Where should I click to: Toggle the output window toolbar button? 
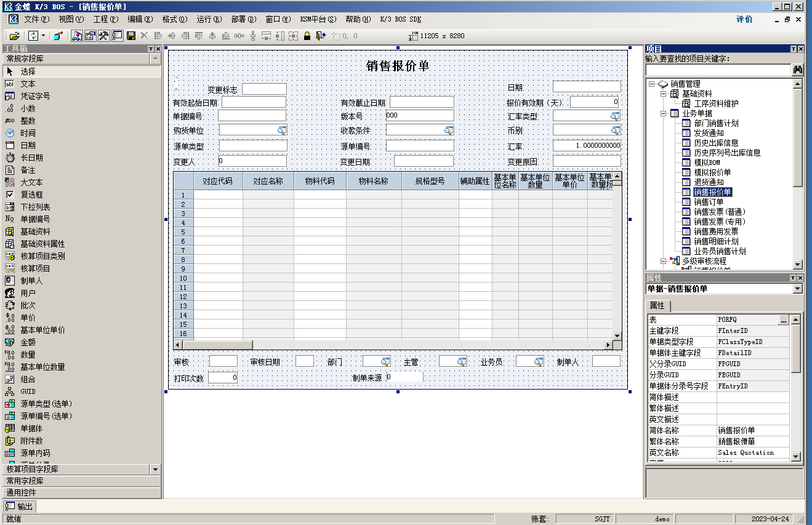tap(118, 36)
